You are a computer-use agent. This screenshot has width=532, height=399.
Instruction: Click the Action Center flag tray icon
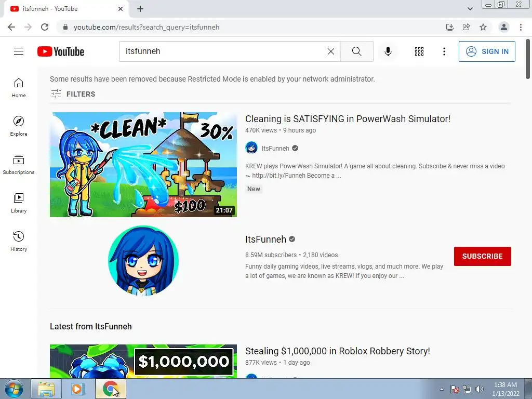[455, 389]
